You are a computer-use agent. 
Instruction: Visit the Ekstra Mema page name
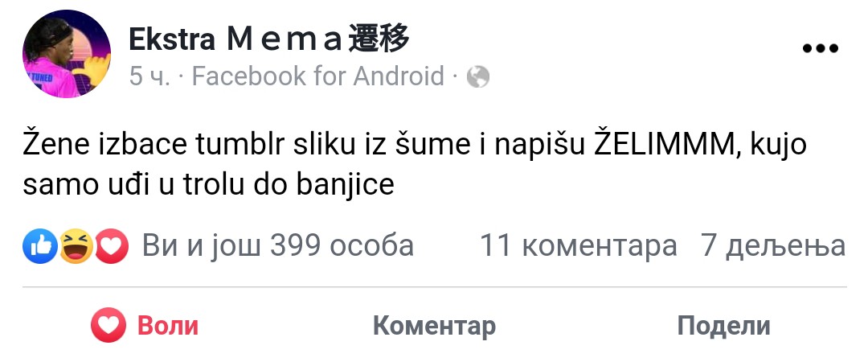pos(269,40)
